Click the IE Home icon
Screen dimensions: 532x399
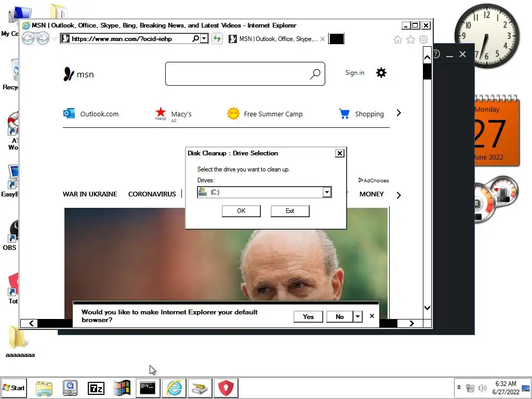pos(398,39)
